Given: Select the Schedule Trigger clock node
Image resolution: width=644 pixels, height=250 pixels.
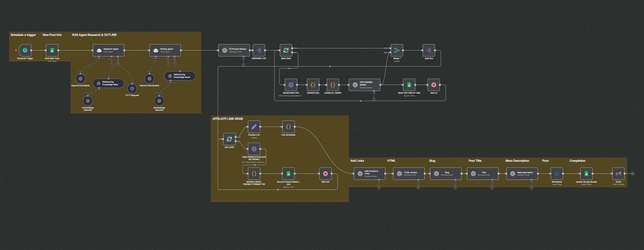Looking at the screenshot, I should coord(25,50).
